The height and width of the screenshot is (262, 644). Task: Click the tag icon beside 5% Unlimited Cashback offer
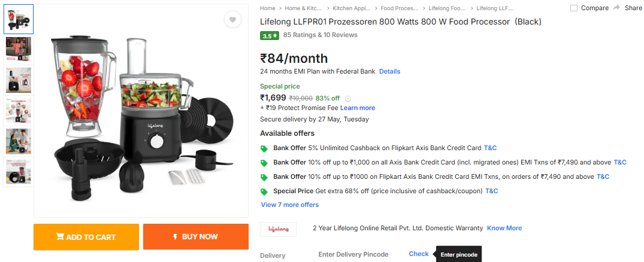(264, 148)
